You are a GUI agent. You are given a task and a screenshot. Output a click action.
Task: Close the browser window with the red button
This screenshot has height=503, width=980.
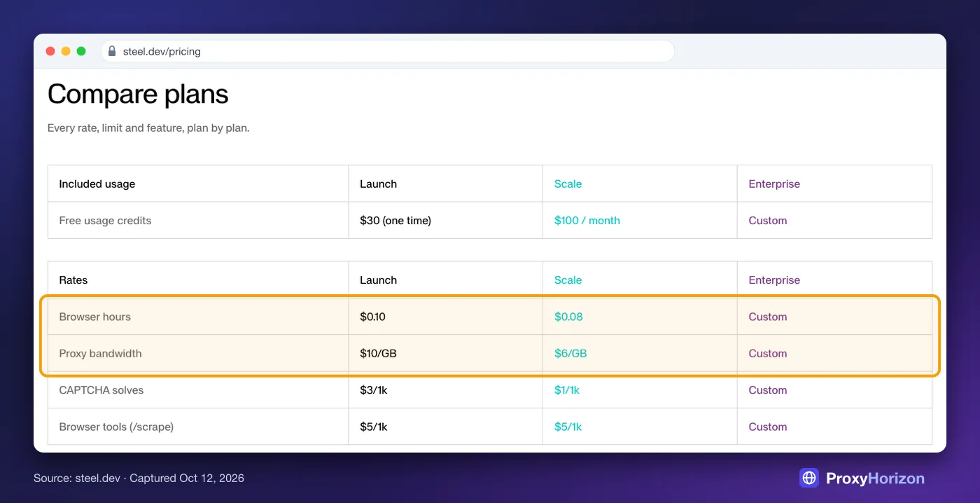click(x=50, y=51)
